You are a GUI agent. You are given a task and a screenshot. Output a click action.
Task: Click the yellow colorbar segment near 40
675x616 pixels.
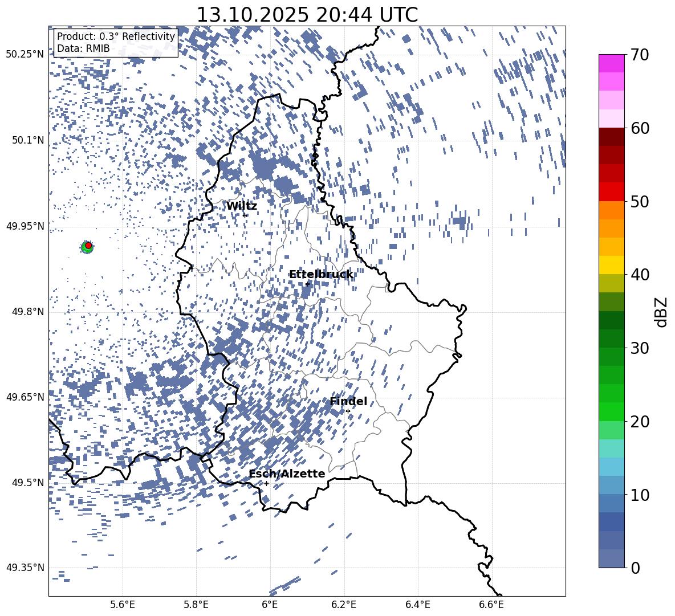611,265
